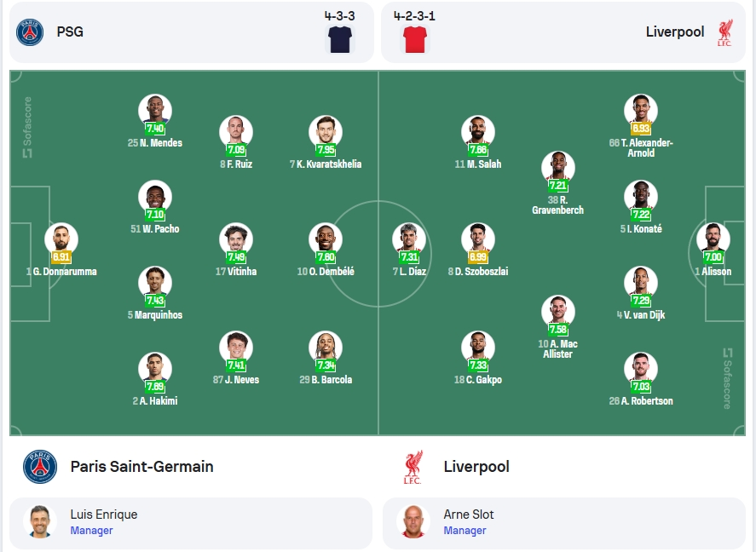Click the Liverpool crest in the lineup header
Screen dimensions: 756x552
pos(724,32)
